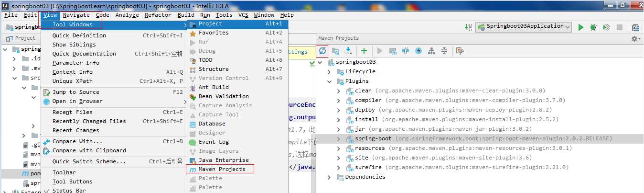
Task: Expand the compiler plugin node
Action: pyautogui.click(x=339, y=100)
